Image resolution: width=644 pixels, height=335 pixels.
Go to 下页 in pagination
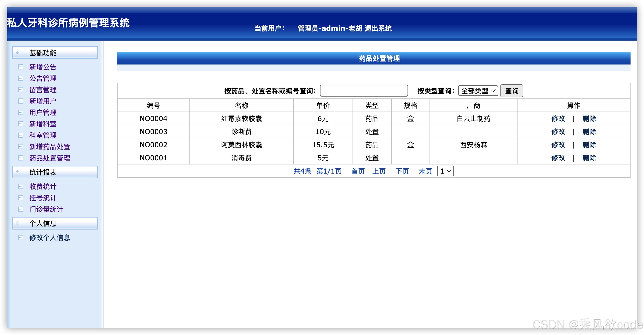pyautogui.click(x=402, y=171)
